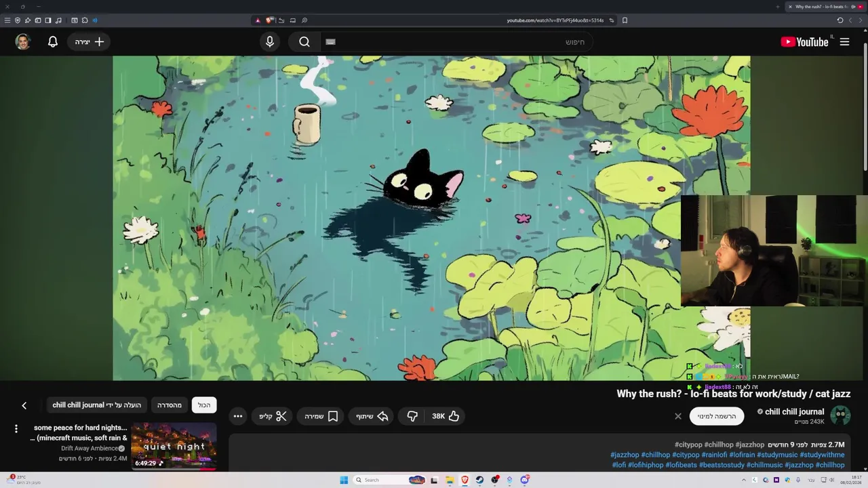Click the members signup button (הרשמה למינוי)

point(717,416)
